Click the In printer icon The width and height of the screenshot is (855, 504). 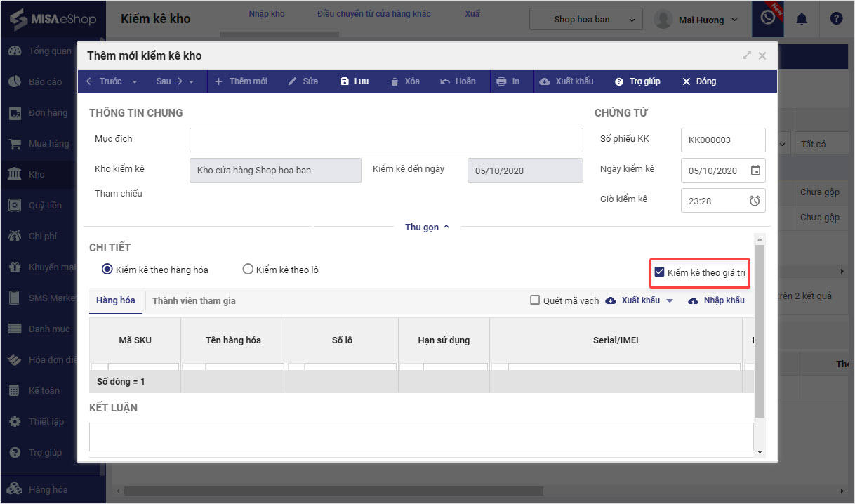(x=501, y=81)
